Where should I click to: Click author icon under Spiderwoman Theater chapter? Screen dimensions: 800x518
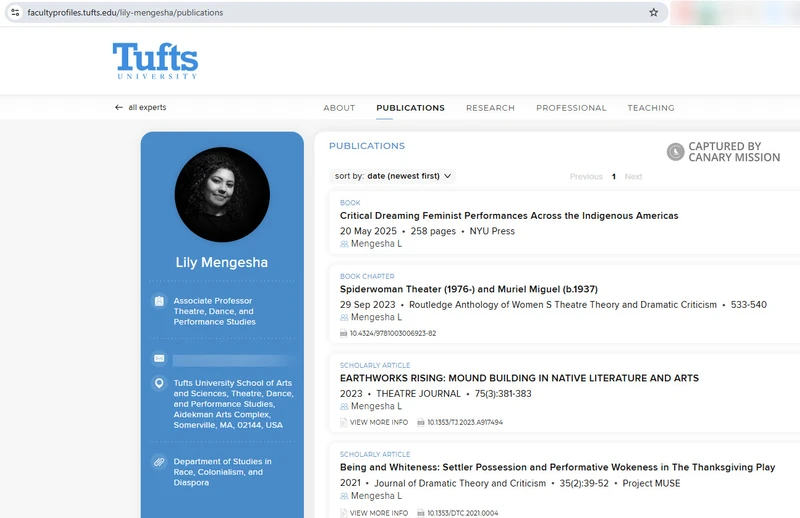click(x=344, y=317)
